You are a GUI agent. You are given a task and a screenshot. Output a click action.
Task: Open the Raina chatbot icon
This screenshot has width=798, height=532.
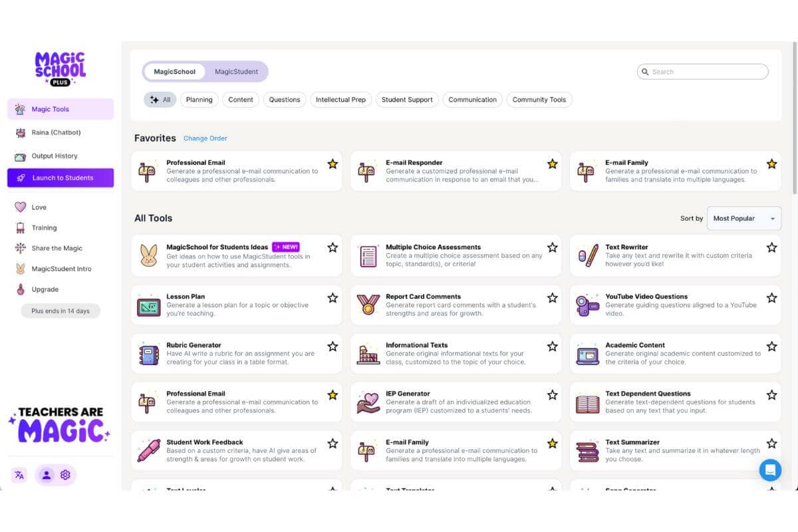[x=20, y=133]
